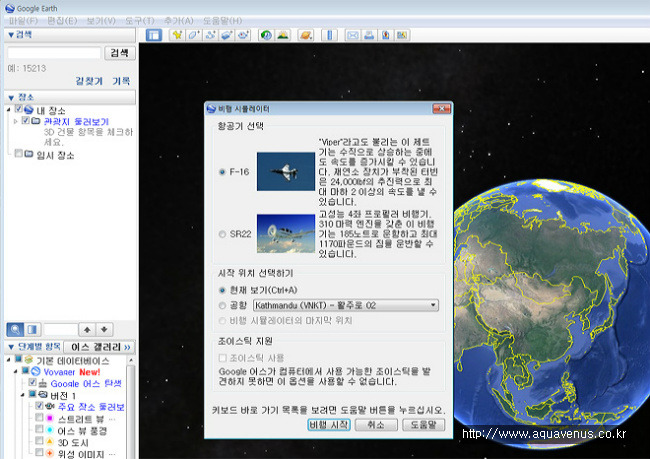Click the 검색 search button
Image resolution: width=650 pixels, height=459 pixels.
click(120, 53)
